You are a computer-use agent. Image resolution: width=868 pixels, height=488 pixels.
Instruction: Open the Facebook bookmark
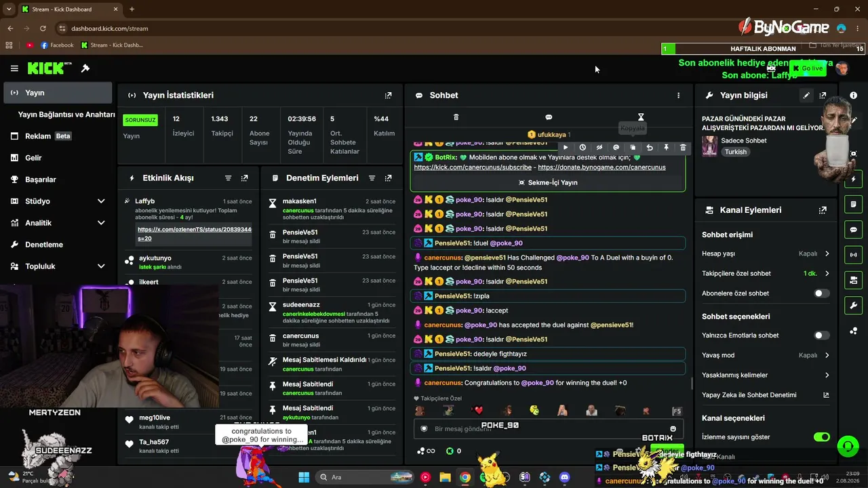(57, 45)
